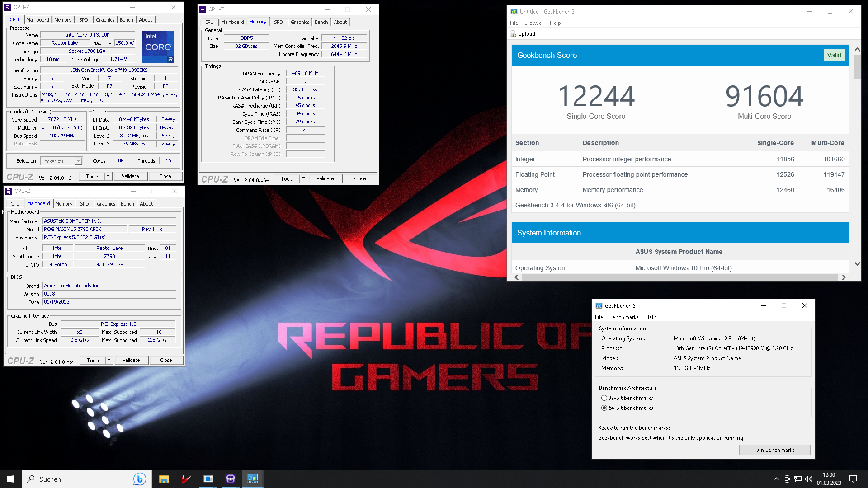Open Tools dropdown arrow in Mainboard window
The width and height of the screenshot is (868, 488).
109,360
